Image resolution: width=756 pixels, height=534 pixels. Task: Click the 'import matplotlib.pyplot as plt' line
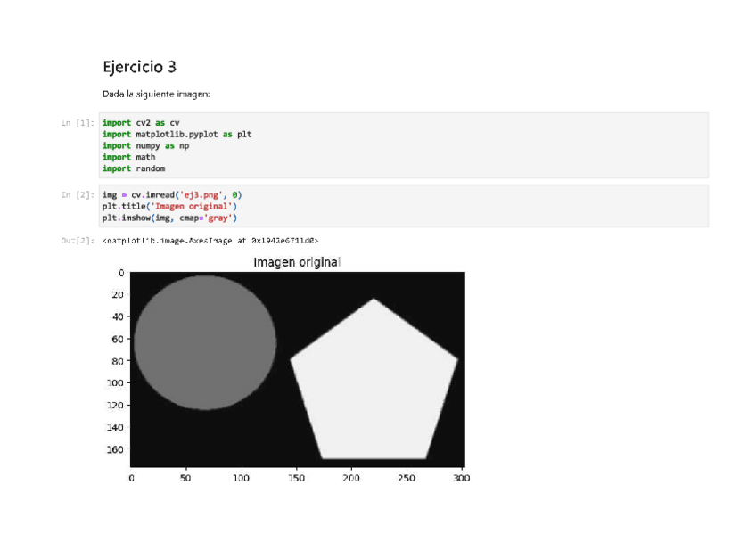click(177, 134)
